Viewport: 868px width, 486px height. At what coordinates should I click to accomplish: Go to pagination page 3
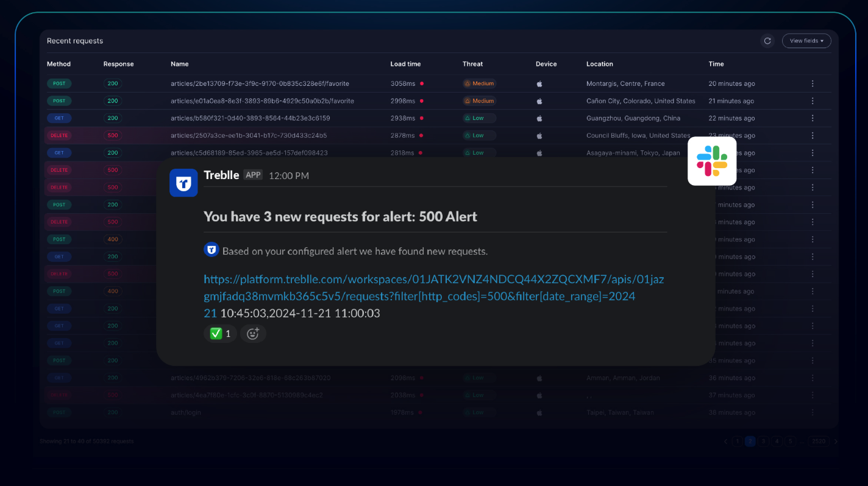click(x=763, y=441)
